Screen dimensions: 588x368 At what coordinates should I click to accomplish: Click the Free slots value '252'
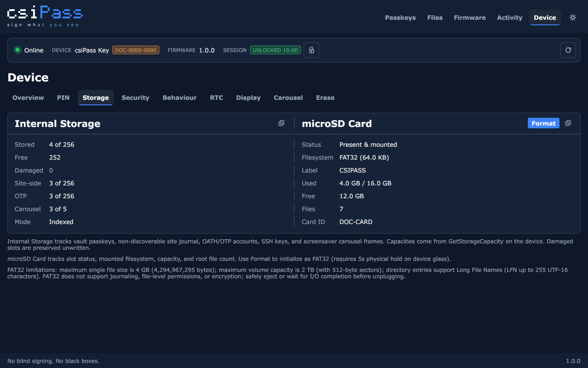(55, 157)
